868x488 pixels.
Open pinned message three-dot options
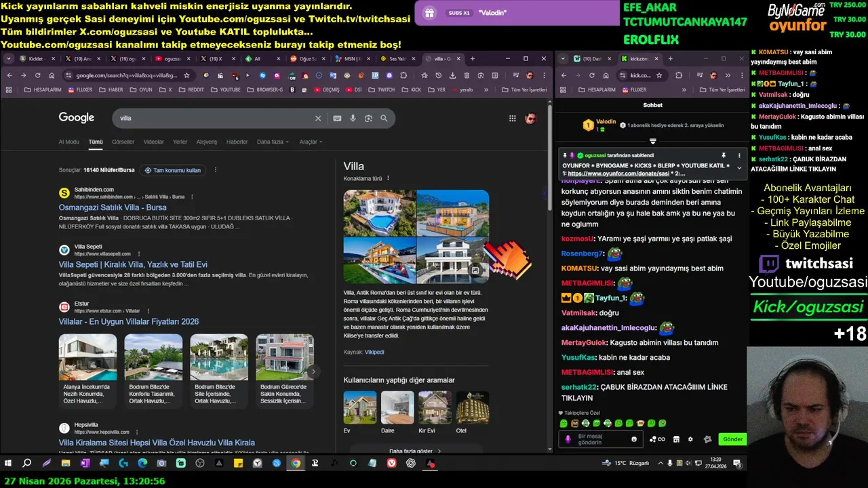[x=739, y=155]
